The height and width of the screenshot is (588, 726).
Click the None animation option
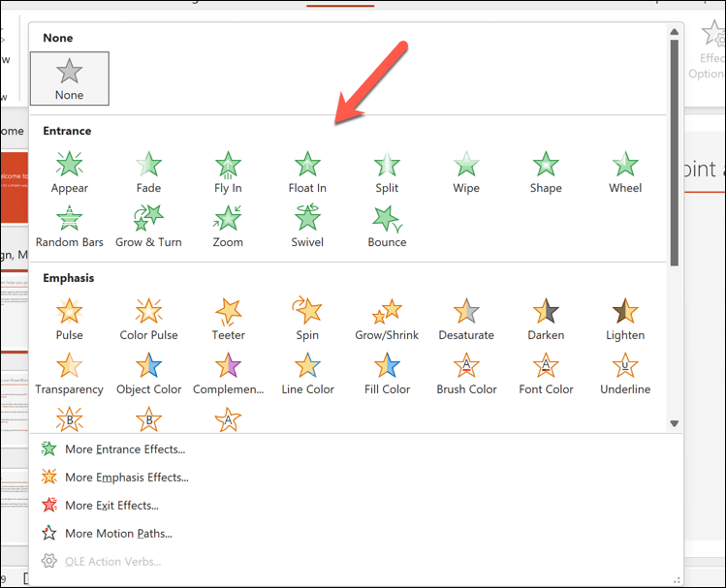pyautogui.click(x=70, y=77)
